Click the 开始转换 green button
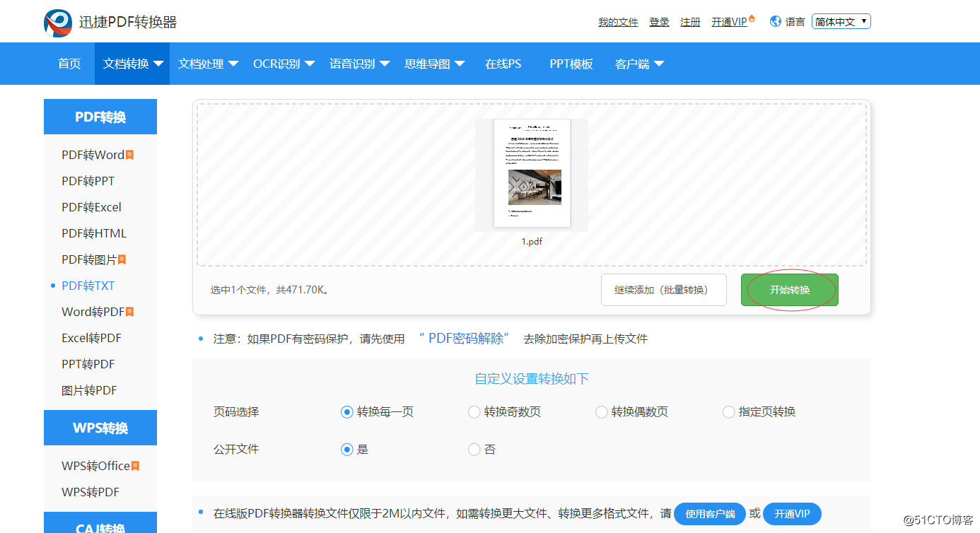Image resolution: width=980 pixels, height=533 pixels. (x=790, y=290)
